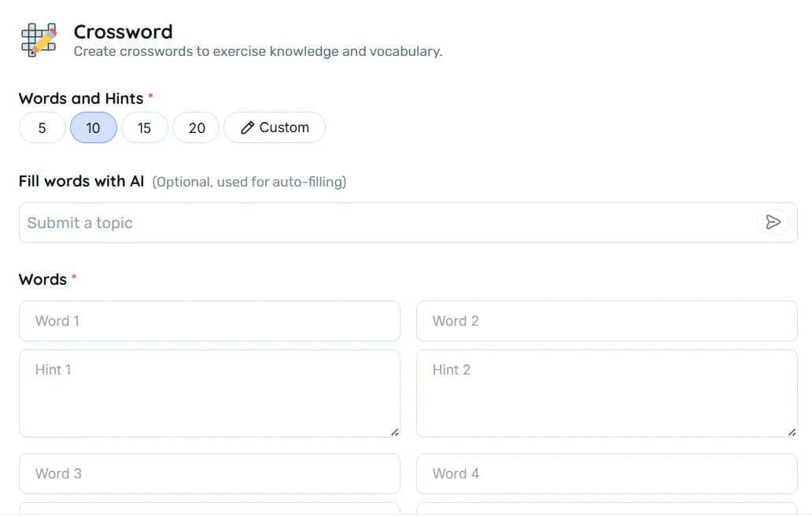Grab the Hint 1 resize handle
Screen dimensions: 812x517
[x=394, y=431]
